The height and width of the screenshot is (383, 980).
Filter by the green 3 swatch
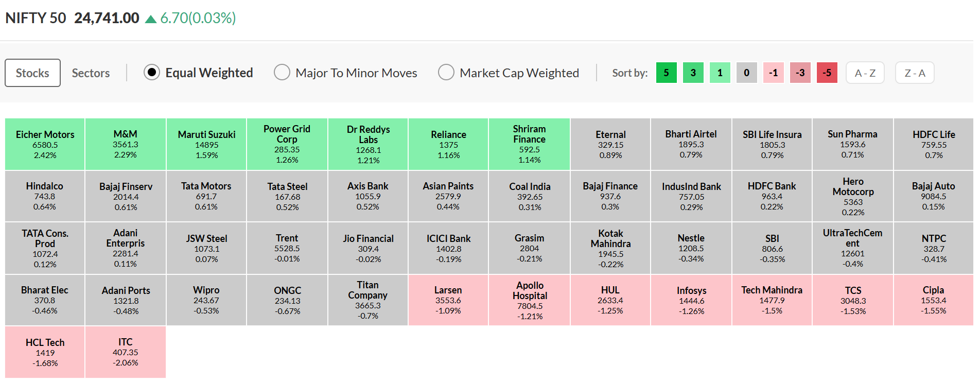(693, 73)
